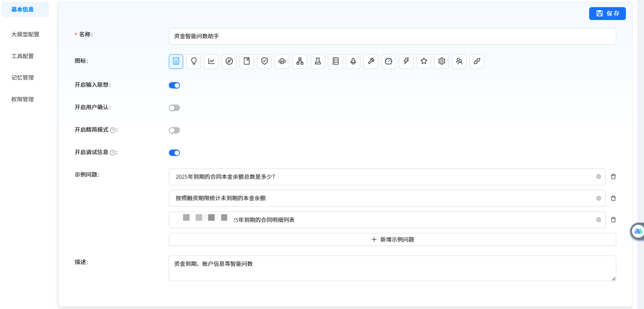Image resolution: width=644 pixels, height=309 pixels.
Task: Turn on the 开启精简模式 switch
Action: click(174, 131)
